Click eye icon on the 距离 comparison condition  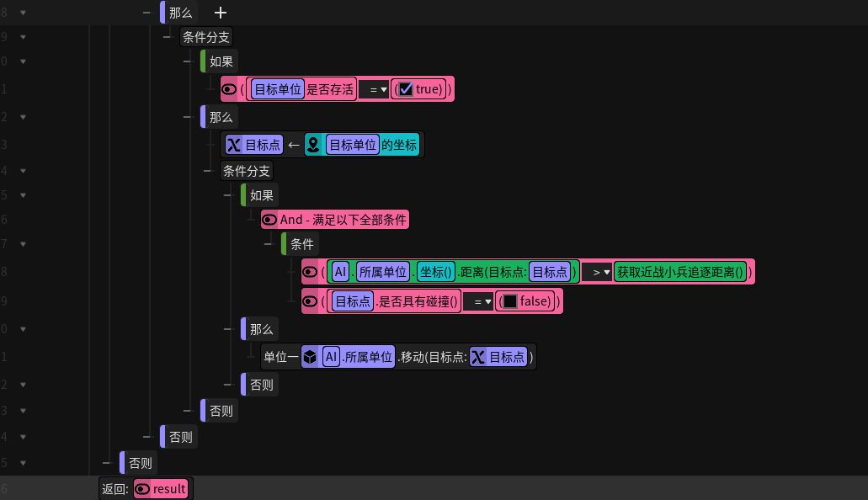point(310,272)
